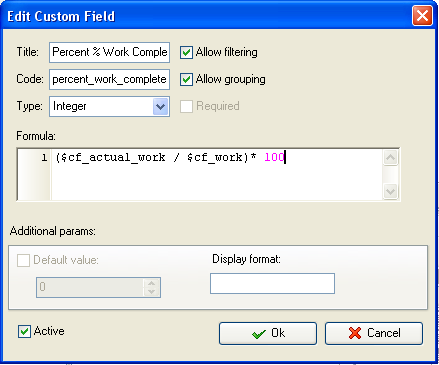Viewport: 439px width, 365px height.
Task: Close the Edit Custom Field dialog
Action: tap(422, 16)
